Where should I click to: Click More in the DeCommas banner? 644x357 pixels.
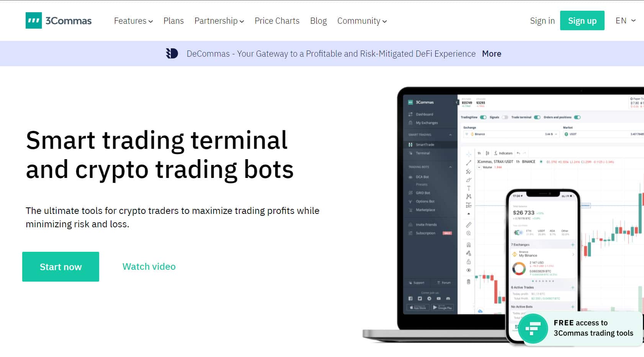click(x=492, y=54)
